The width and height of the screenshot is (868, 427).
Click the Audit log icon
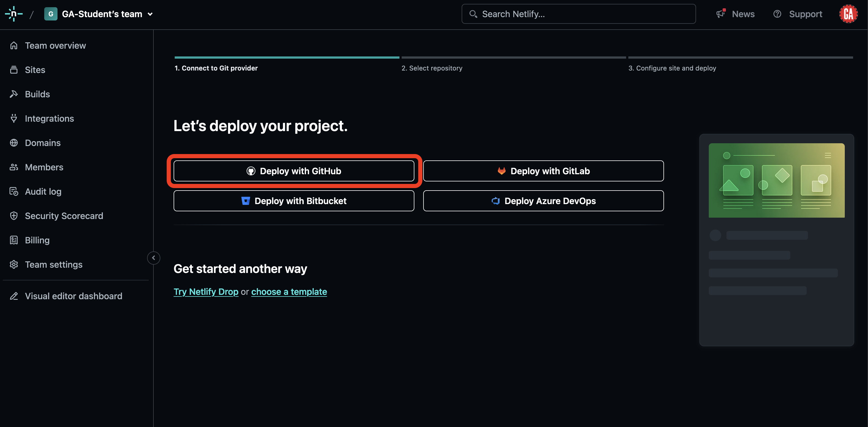point(14,191)
